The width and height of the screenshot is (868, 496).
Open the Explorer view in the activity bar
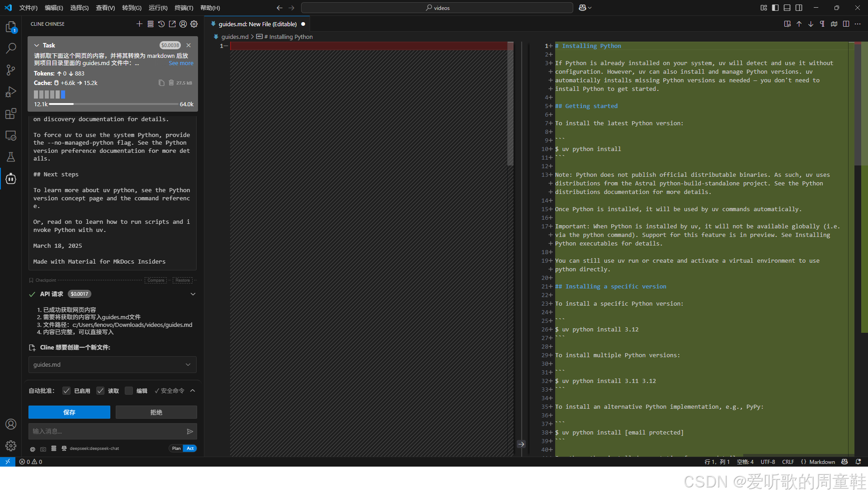coord(11,27)
